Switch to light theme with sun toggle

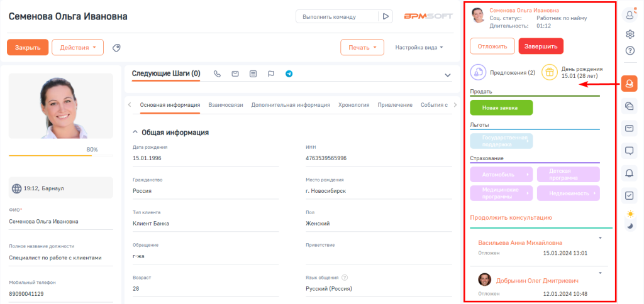click(630, 214)
